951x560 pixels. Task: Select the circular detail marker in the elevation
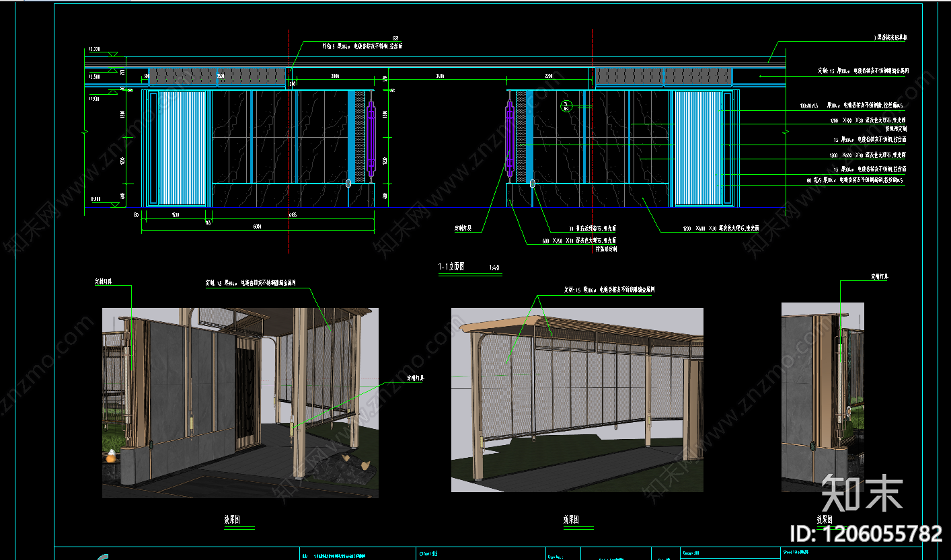click(566, 106)
